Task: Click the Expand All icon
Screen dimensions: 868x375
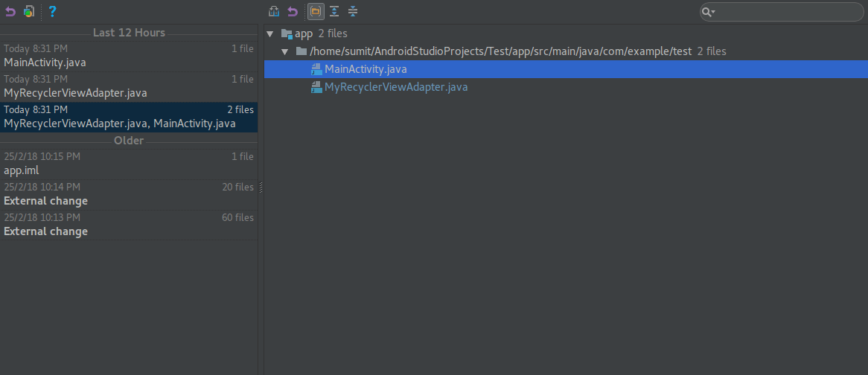Action: (334, 11)
